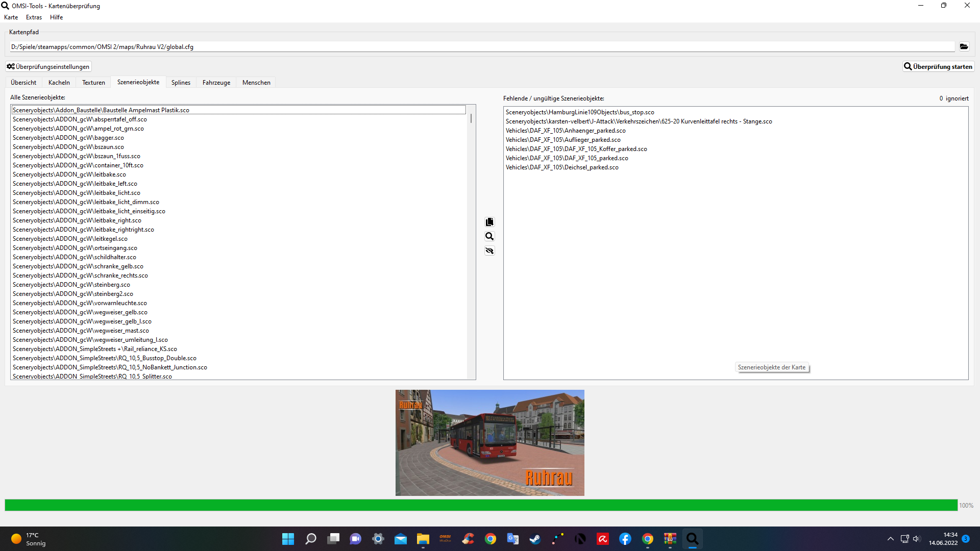Switch to the Texturen tab

click(93, 83)
